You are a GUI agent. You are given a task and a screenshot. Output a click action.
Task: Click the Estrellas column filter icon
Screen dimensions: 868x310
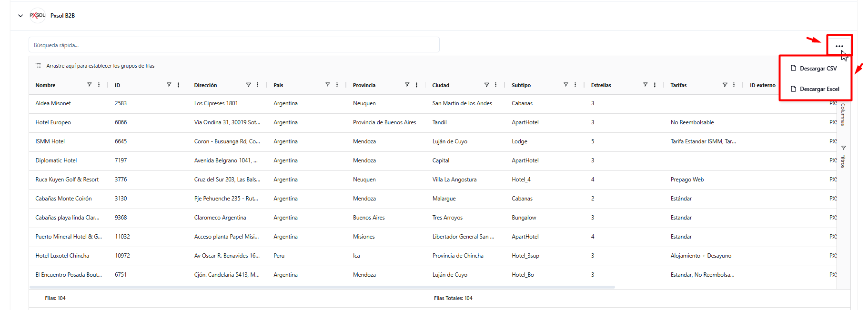click(645, 85)
